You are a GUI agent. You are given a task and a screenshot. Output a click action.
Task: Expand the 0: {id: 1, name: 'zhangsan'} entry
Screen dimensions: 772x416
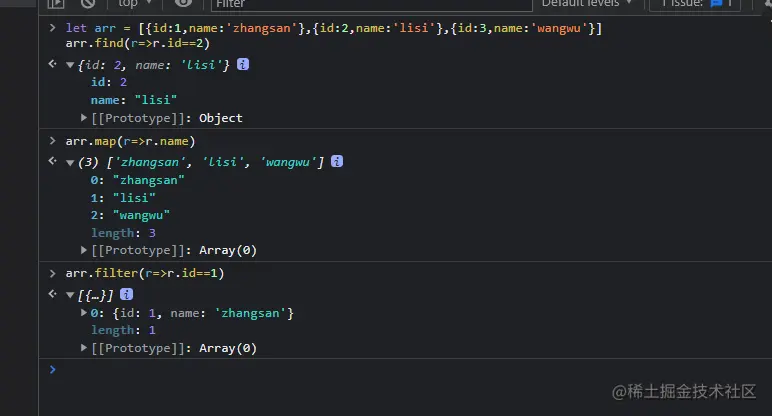tap(84, 313)
